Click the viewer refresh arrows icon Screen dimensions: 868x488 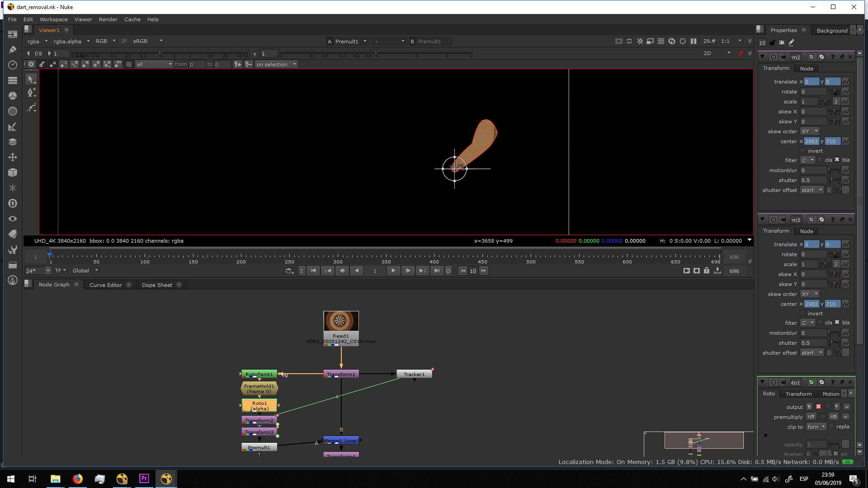[x=672, y=41]
